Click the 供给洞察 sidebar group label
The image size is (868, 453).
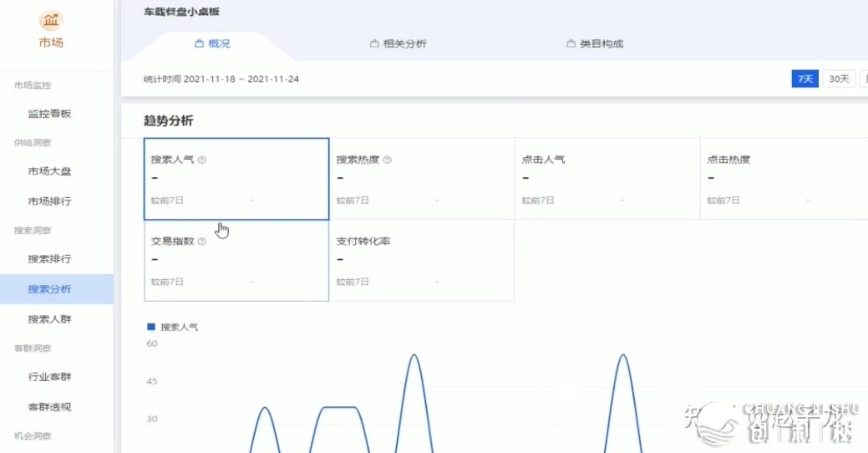click(33, 143)
